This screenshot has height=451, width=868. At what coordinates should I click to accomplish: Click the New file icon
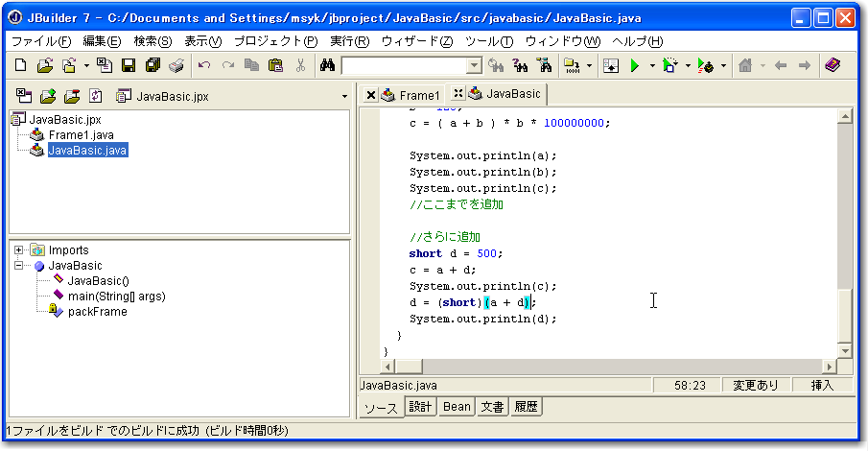pos(21,66)
